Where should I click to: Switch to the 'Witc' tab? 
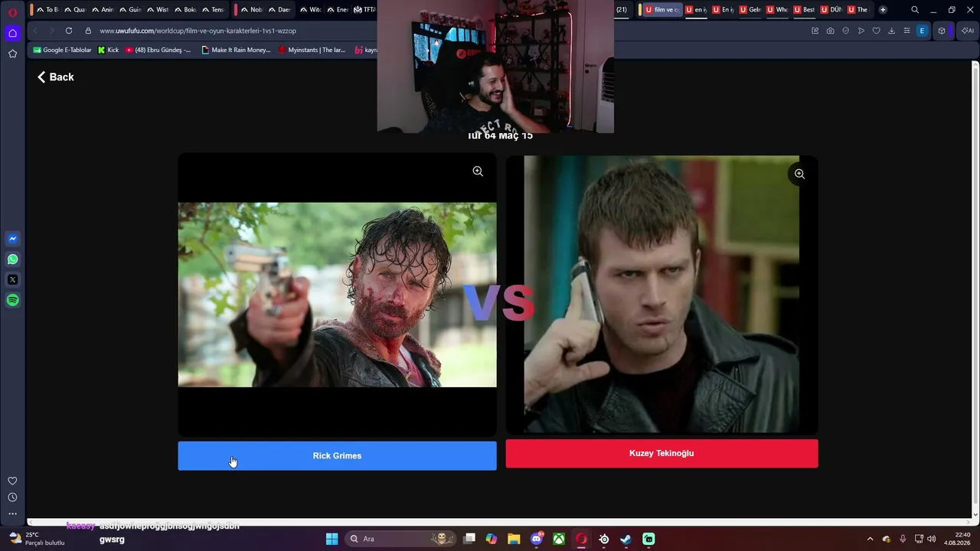point(311,10)
